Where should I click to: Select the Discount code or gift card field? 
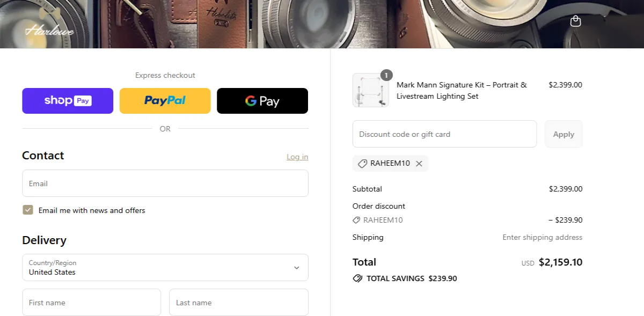pos(444,134)
